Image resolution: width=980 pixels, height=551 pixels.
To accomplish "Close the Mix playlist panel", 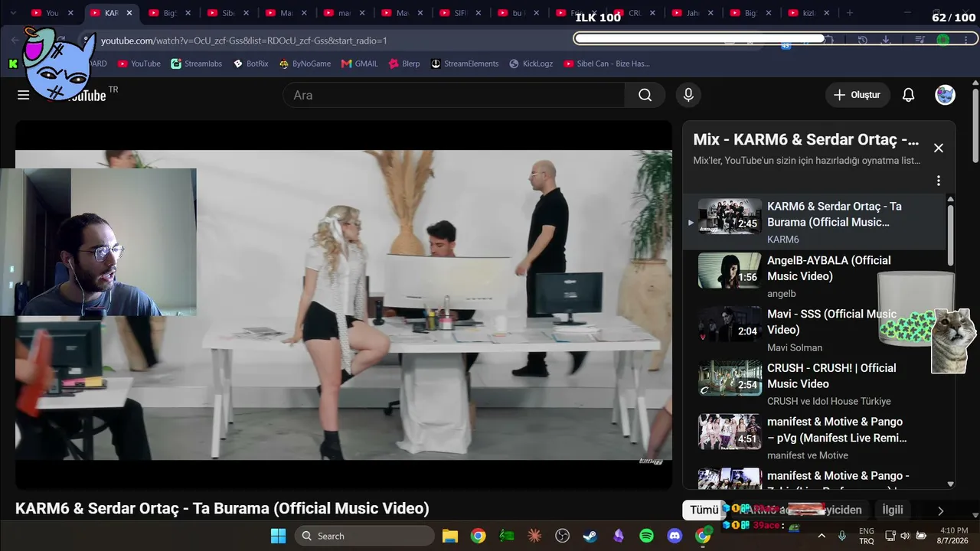I will pyautogui.click(x=939, y=148).
